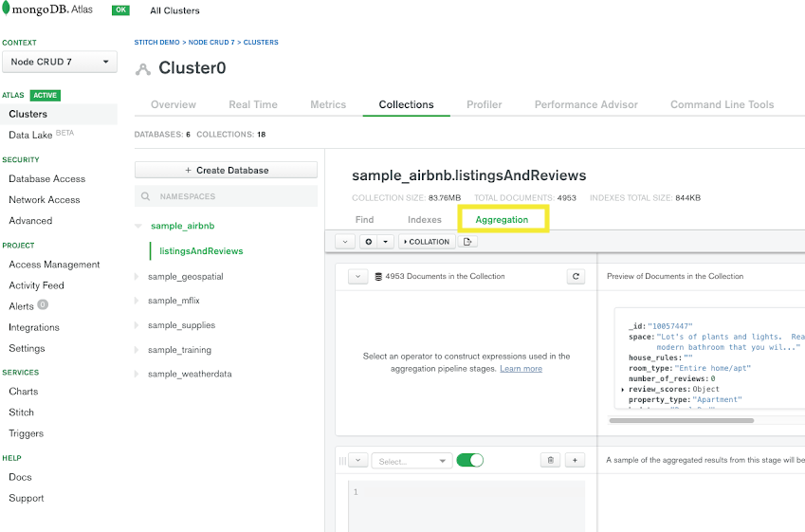Click the export pipeline icon

pyautogui.click(x=467, y=242)
